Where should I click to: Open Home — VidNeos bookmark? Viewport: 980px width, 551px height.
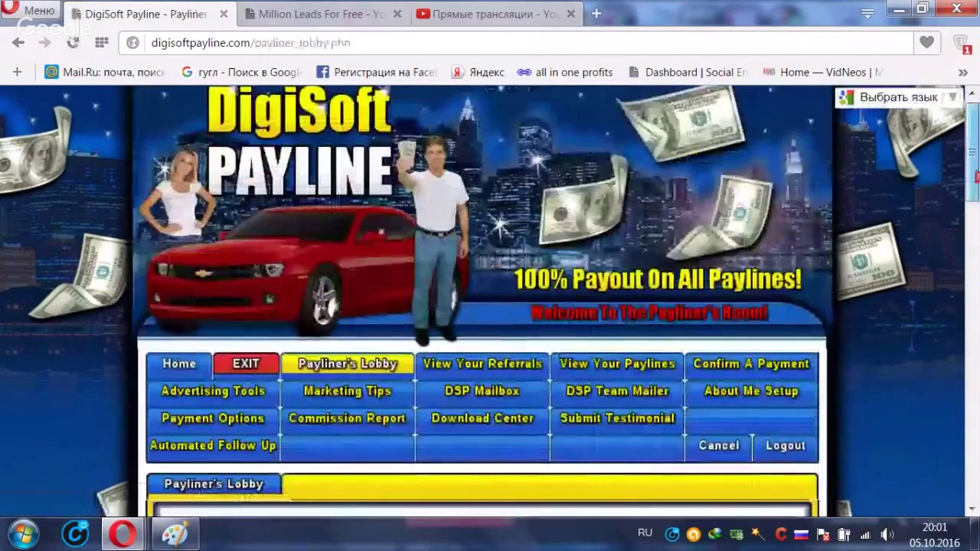pos(823,72)
